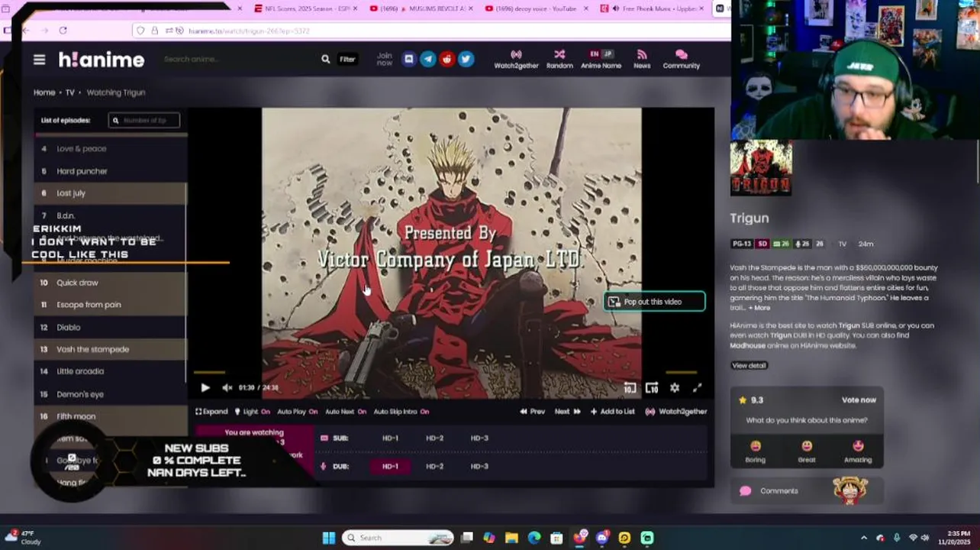
Task: Select the DUB HD-2 server
Action: (434, 467)
